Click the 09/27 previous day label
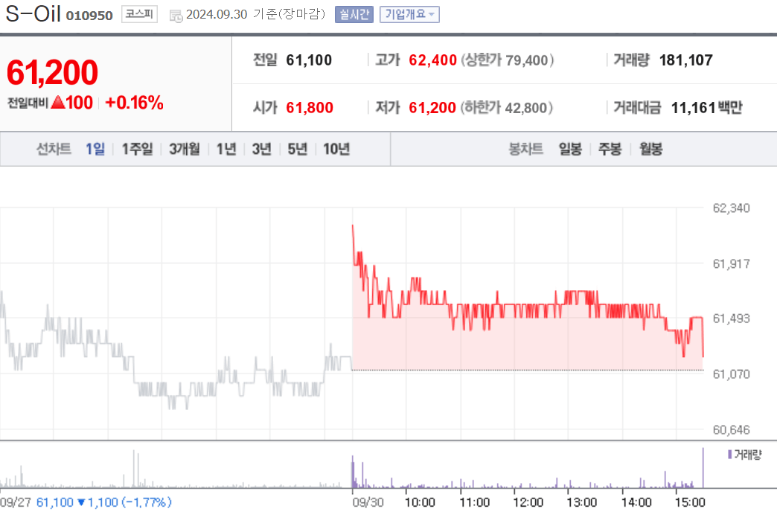Viewport: 777px width, 532px height. tap(16, 502)
